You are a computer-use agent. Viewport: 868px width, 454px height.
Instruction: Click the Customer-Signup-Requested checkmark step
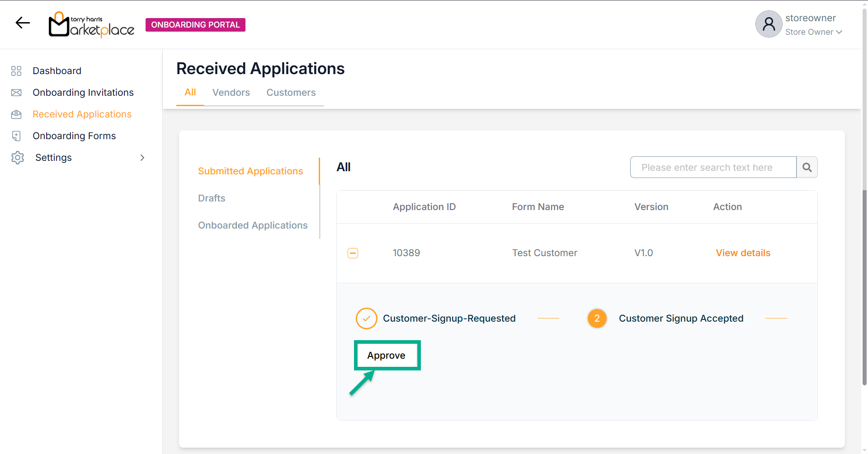click(x=366, y=318)
